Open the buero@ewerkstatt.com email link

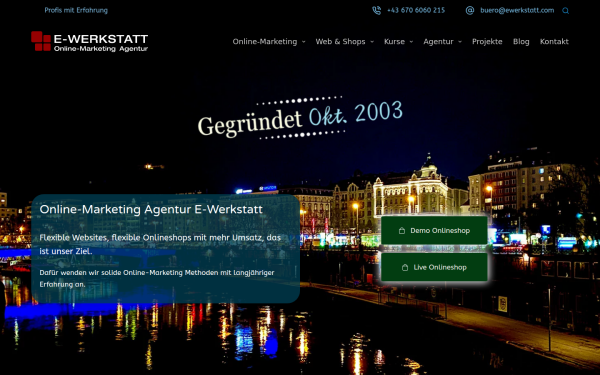(x=517, y=10)
